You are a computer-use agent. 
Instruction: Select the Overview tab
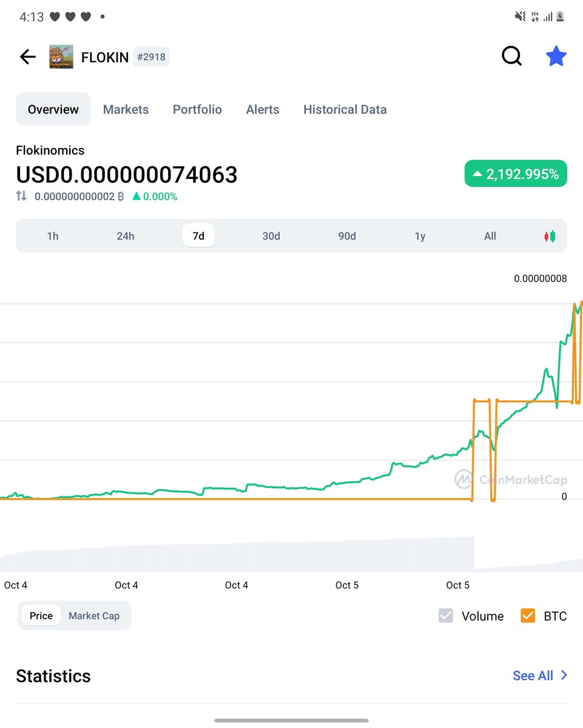pyautogui.click(x=53, y=109)
